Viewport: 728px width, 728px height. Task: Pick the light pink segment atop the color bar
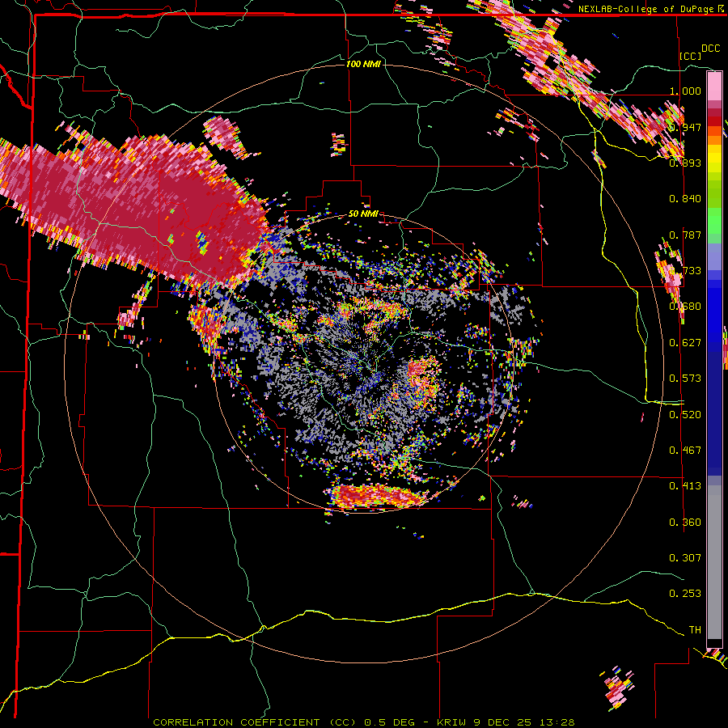(714, 87)
